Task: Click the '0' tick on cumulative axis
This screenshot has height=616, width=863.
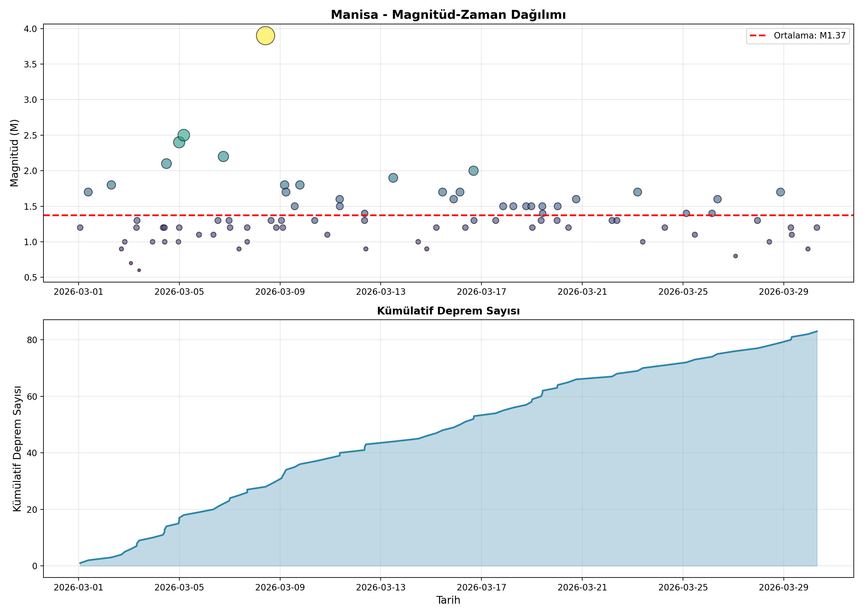Action: [35, 566]
